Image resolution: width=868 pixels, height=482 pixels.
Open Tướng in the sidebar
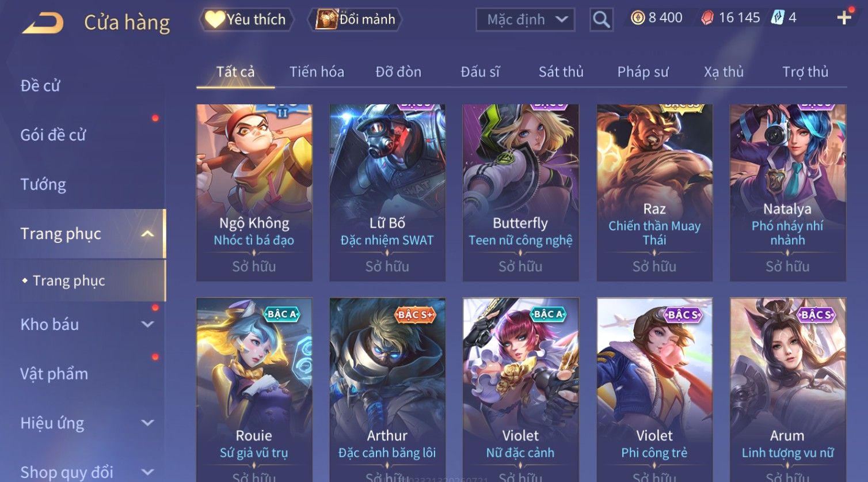(x=43, y=184)
